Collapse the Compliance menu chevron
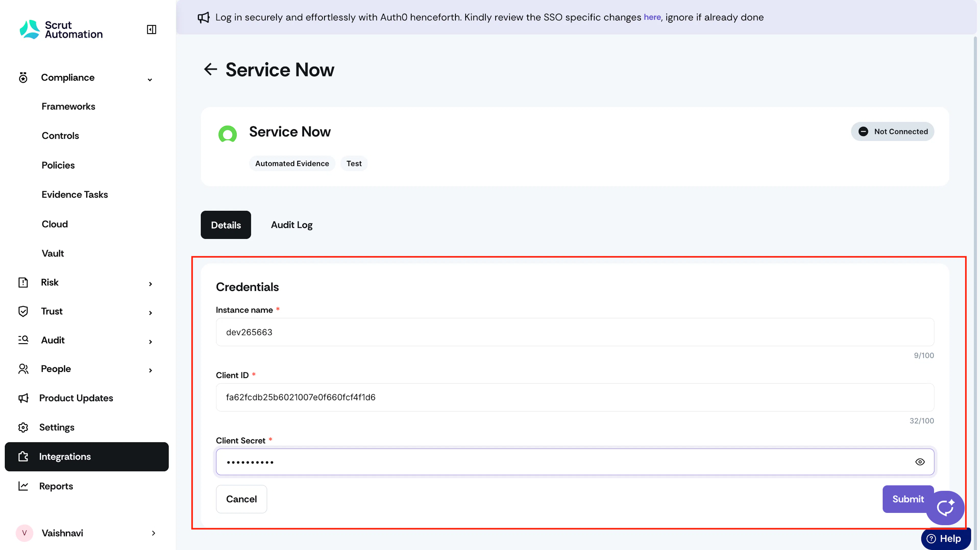Image resolution: width=980 pixels, height=550 pixels. pos(150,79)
